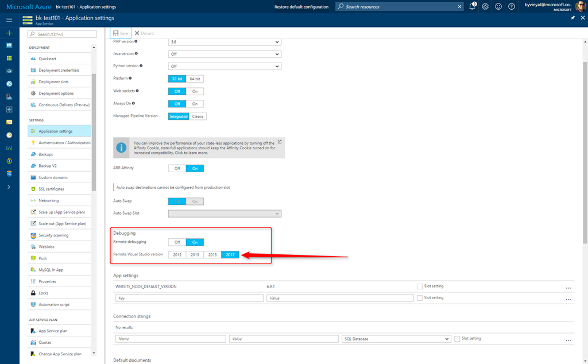Open MySQL In App menu item
This screenshot has height=364, width=588.
pos(59,270)
